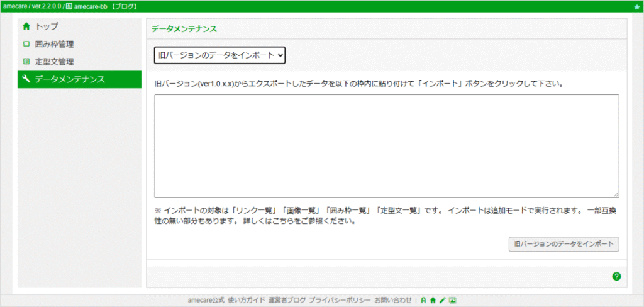Open the プライバシーポリシー footer link
Screen dimensions: 644x307
pos(340,301)
